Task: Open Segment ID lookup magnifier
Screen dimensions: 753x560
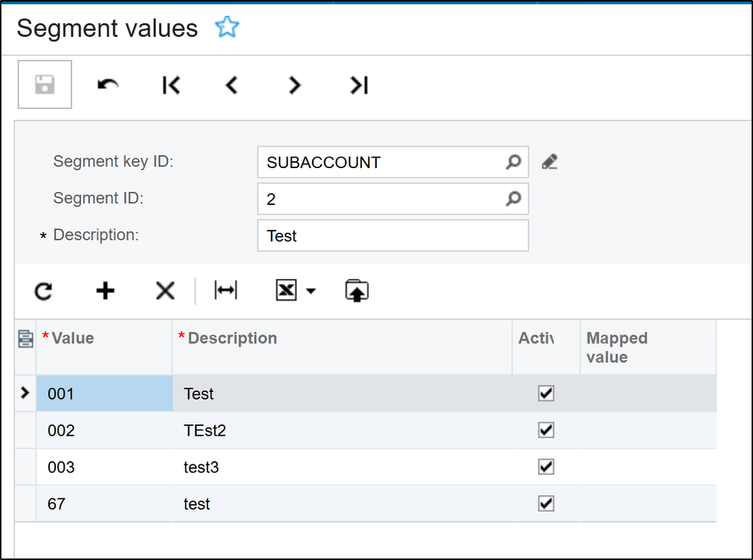Action: click(513, 198)
